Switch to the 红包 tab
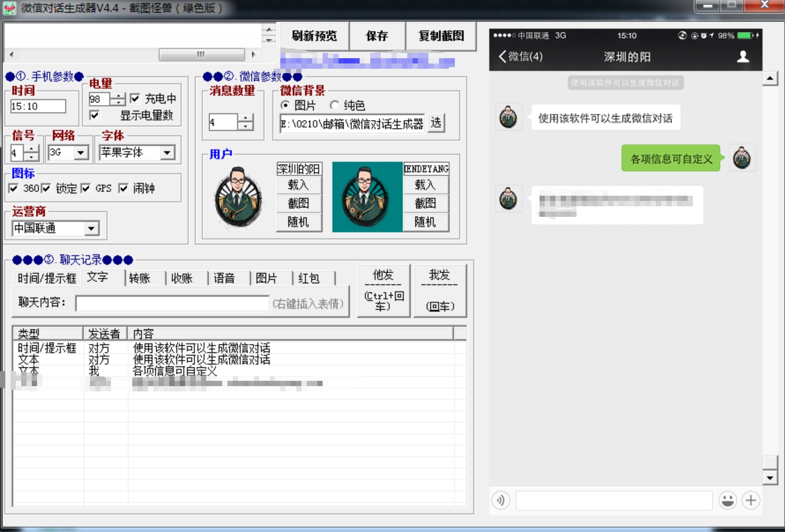The image size is (785, 532). pos(309,278)
